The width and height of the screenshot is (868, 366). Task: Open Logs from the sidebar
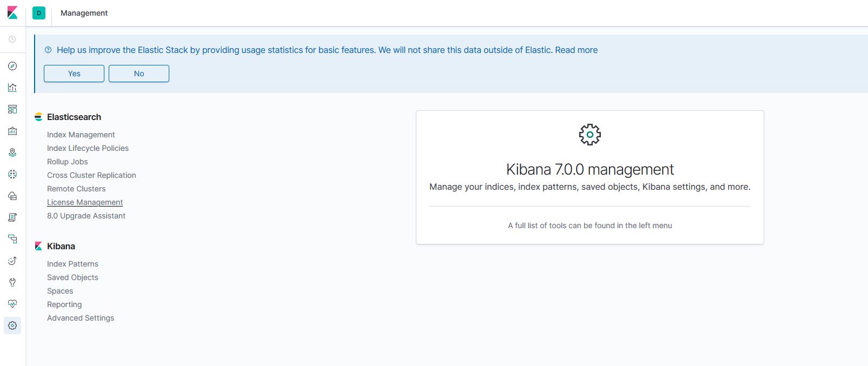pos(12,217)
